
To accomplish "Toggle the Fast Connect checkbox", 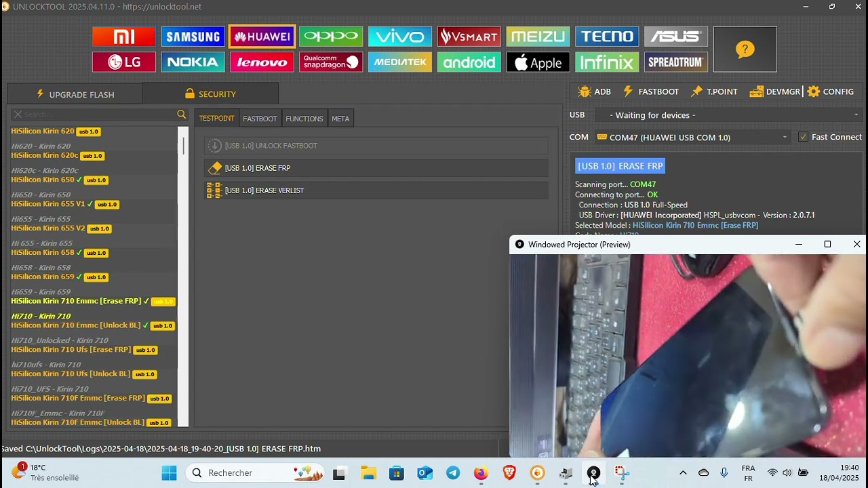I will click(804, 137).
